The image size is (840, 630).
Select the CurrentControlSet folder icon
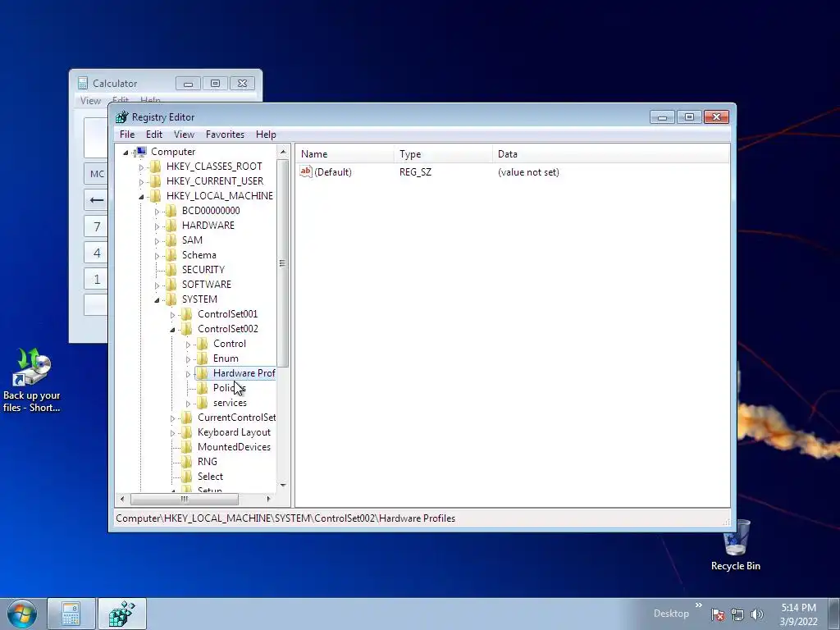(186, 418)
